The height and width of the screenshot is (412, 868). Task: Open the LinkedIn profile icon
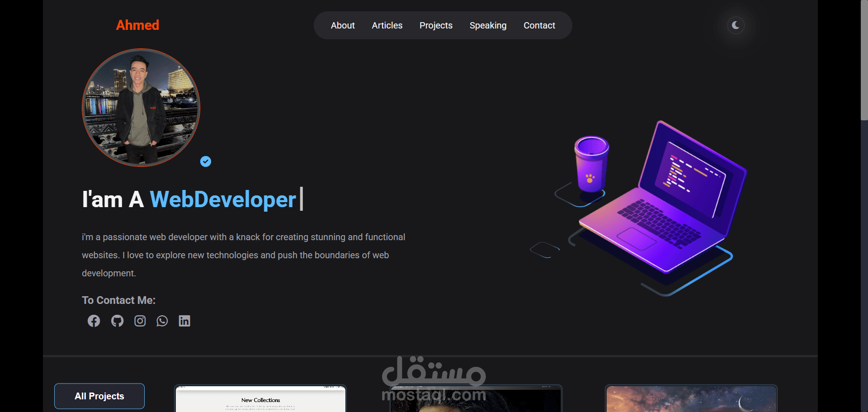[x=184, y=321]
